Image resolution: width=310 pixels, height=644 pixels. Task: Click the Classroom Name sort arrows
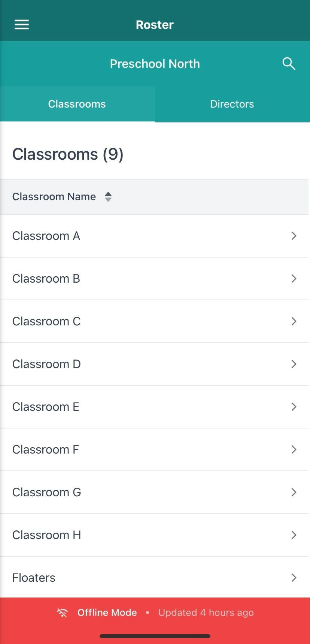coord(108,197)
